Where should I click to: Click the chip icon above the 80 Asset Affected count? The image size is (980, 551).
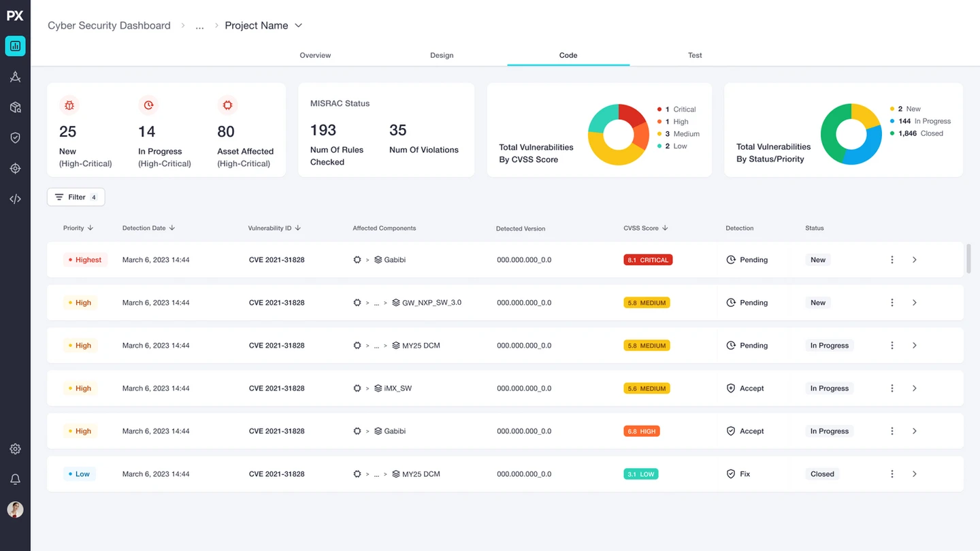(227, 105)
